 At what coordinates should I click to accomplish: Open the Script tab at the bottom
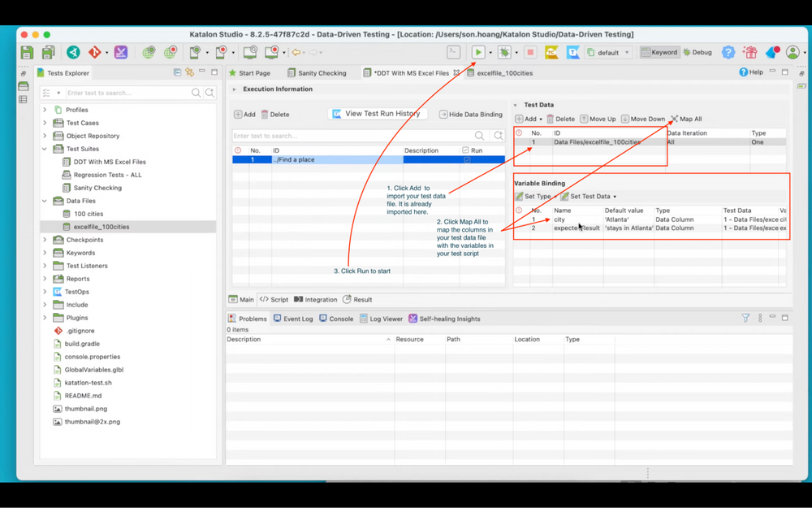[274, 299]
